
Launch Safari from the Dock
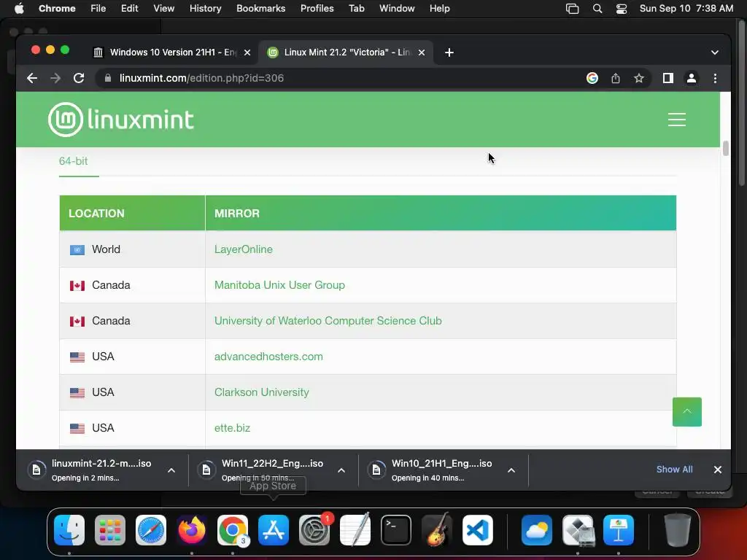(151, 530)
